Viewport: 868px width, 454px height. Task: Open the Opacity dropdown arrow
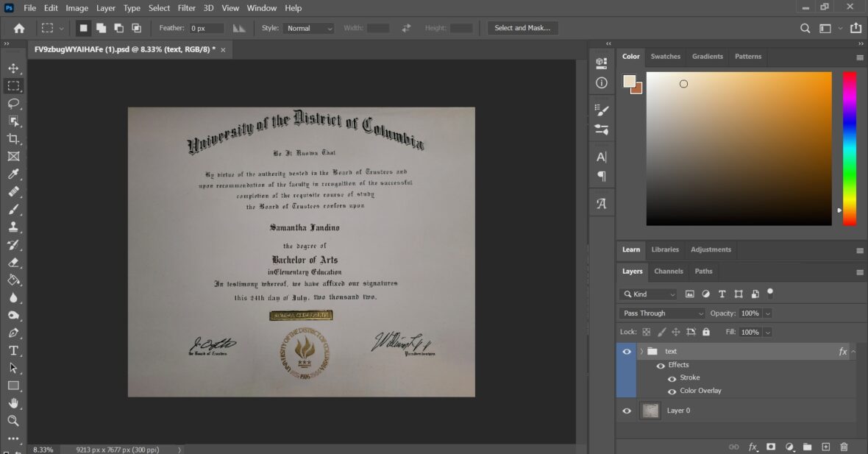point(768,313)
